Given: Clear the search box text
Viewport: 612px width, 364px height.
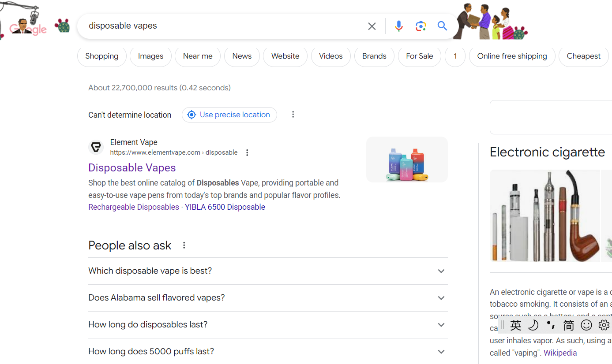Looking at the screenshot, I should click(x=372, y=26).
